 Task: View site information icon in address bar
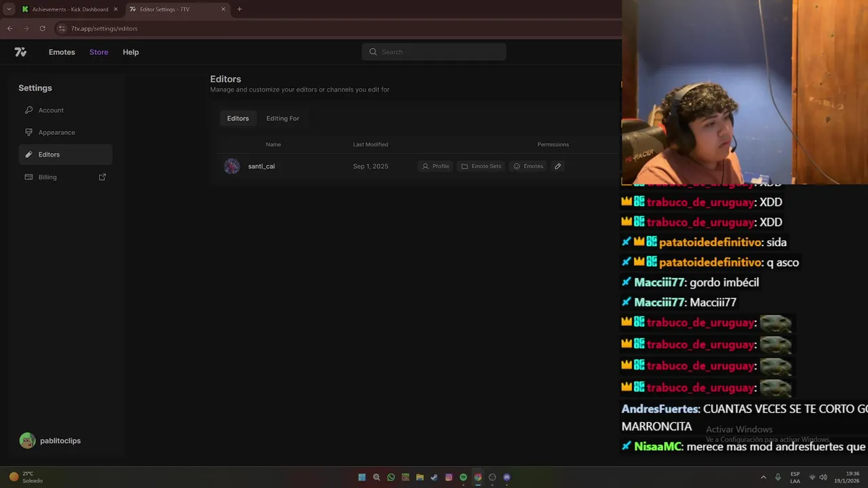click(62, 28)
